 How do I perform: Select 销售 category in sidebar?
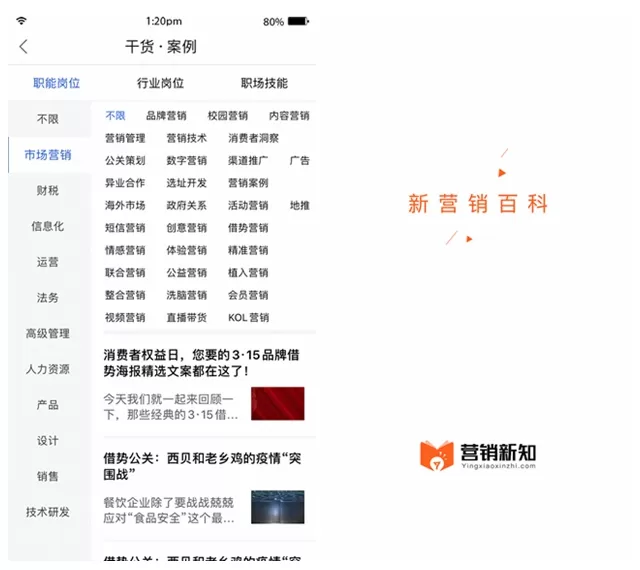point(48,476)
